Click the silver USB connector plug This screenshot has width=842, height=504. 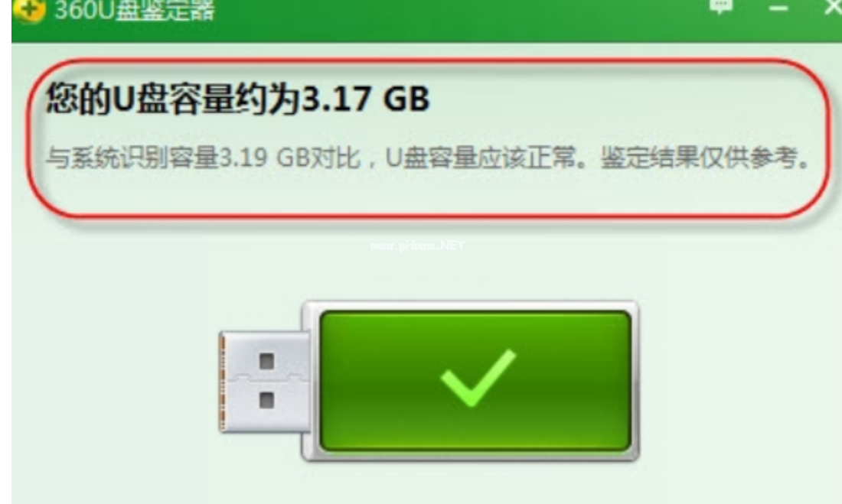(x=263, y=381)
